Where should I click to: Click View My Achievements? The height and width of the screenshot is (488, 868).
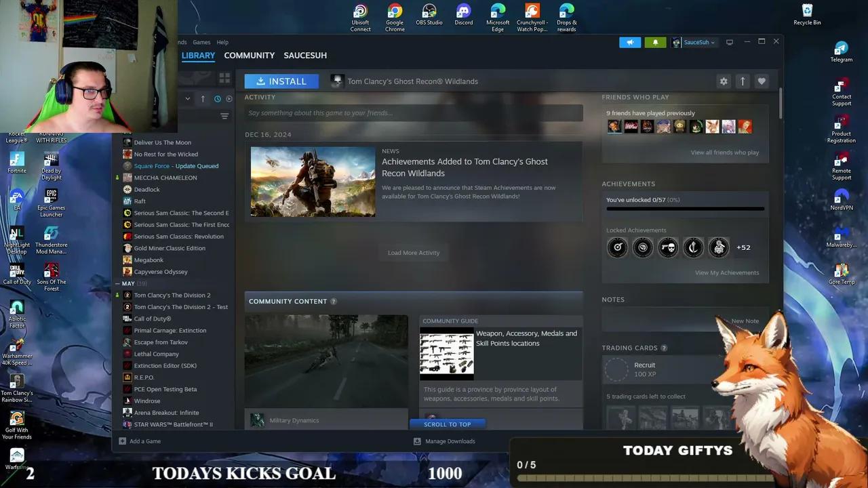tap(727, 272)
